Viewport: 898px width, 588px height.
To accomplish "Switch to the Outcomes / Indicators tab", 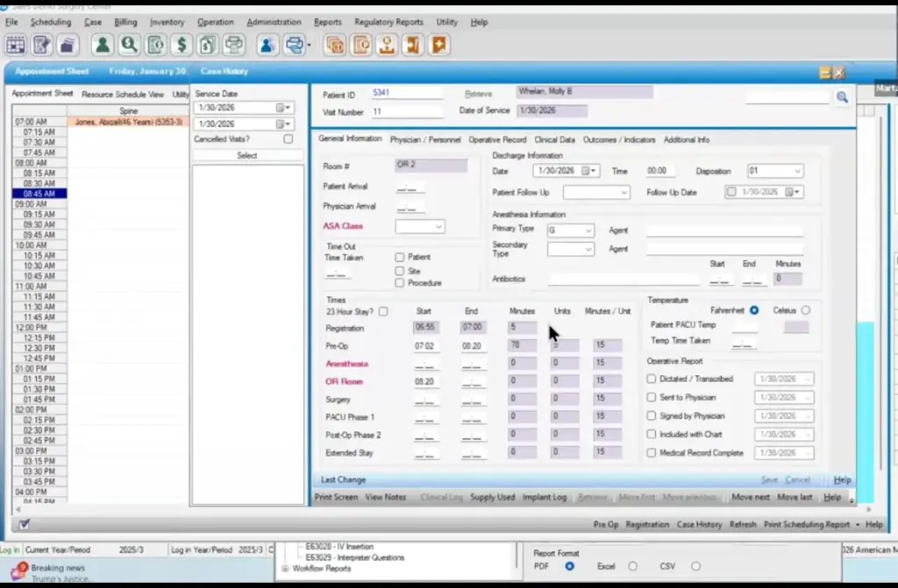I will [618, 139].
